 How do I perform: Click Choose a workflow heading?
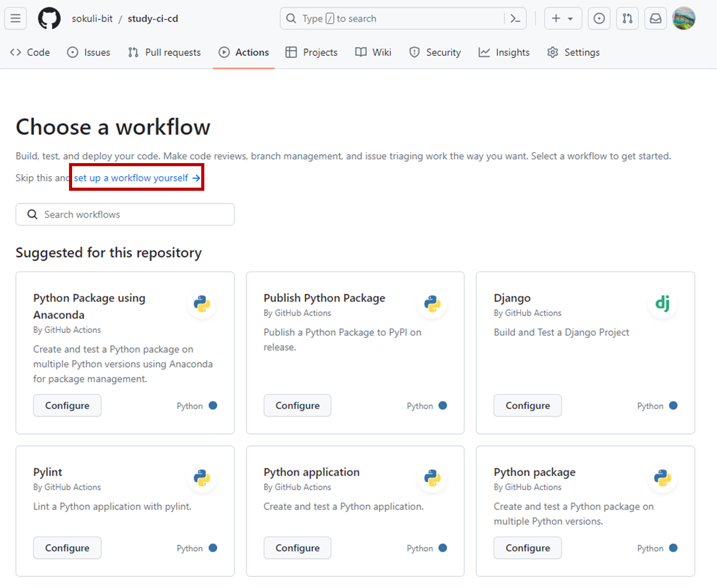(113, 127)
